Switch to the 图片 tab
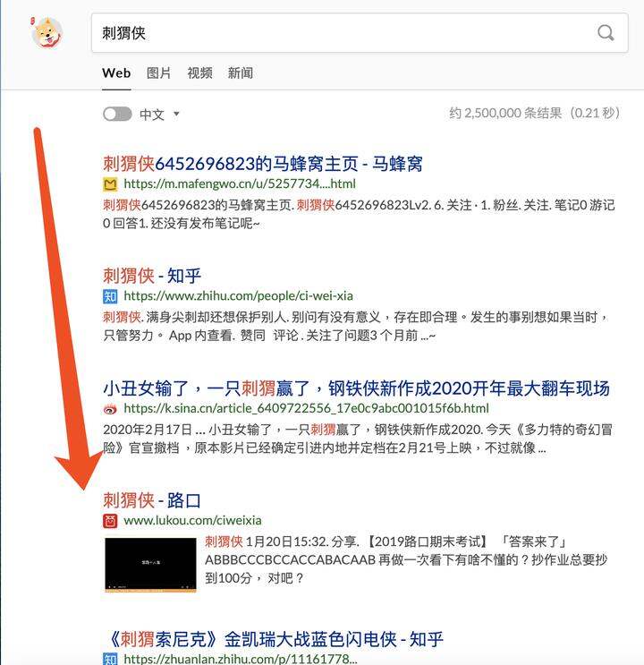Viewport: 644px width, 665px height. (158, 73)
